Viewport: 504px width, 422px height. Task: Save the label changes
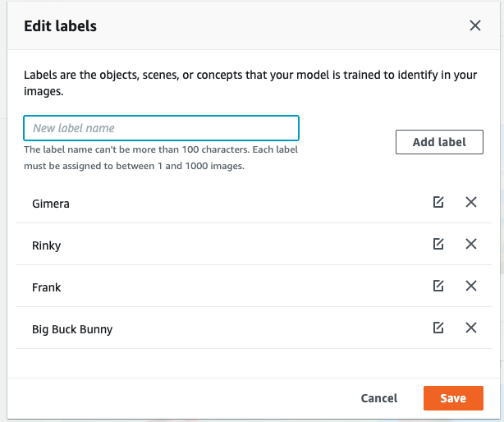pos(453,398)
